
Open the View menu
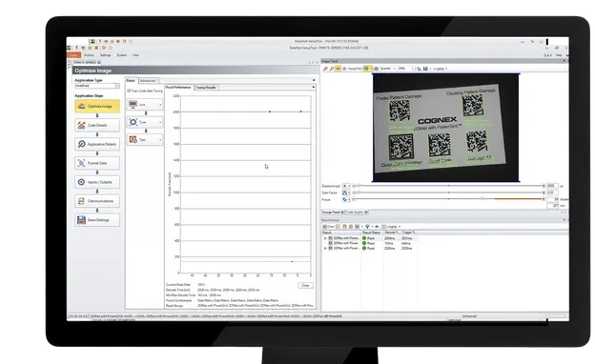tap(135, 55)
